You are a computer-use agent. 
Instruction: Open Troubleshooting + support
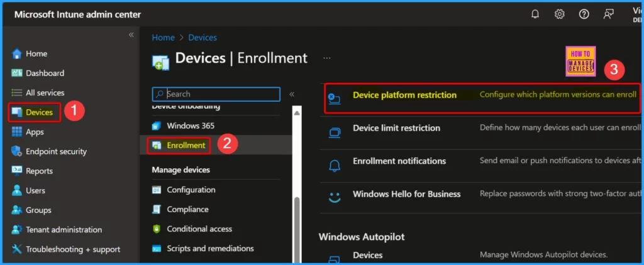pyautogui.click(x=73, y=249)
